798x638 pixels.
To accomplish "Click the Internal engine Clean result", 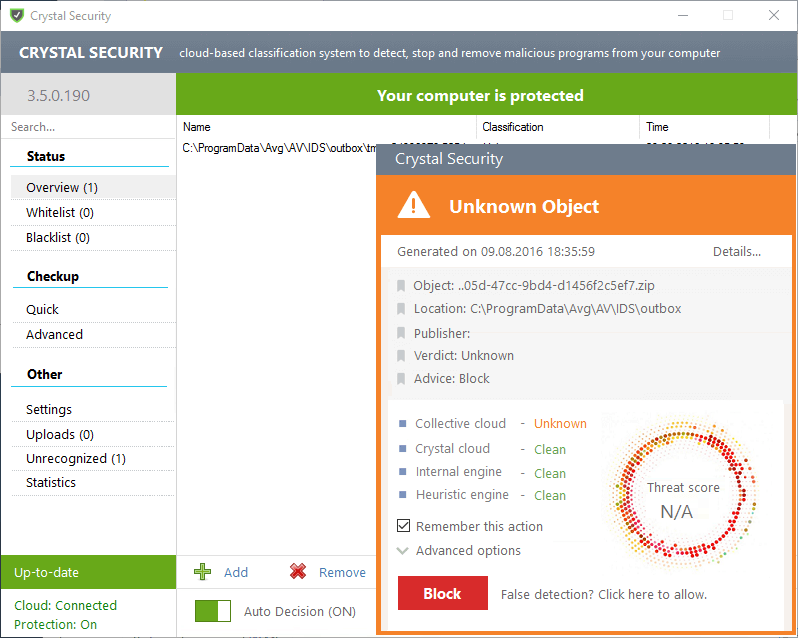I will [550, 473].
